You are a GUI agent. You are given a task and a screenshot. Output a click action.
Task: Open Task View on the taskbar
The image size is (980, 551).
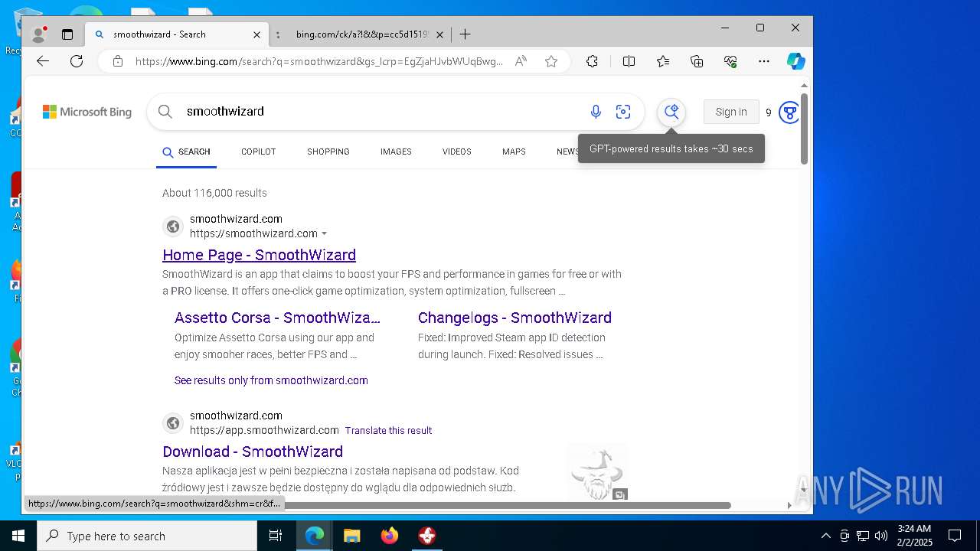pos(276,536)
